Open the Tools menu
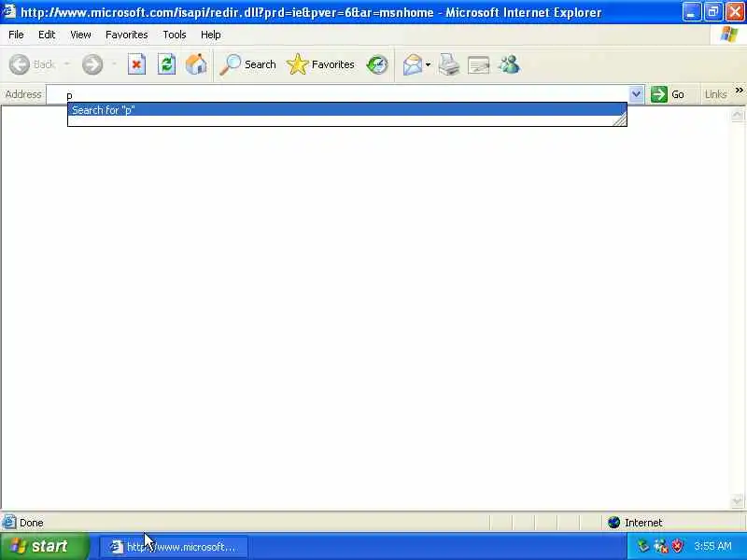747x560 pixels. click(x=175, y=35)
